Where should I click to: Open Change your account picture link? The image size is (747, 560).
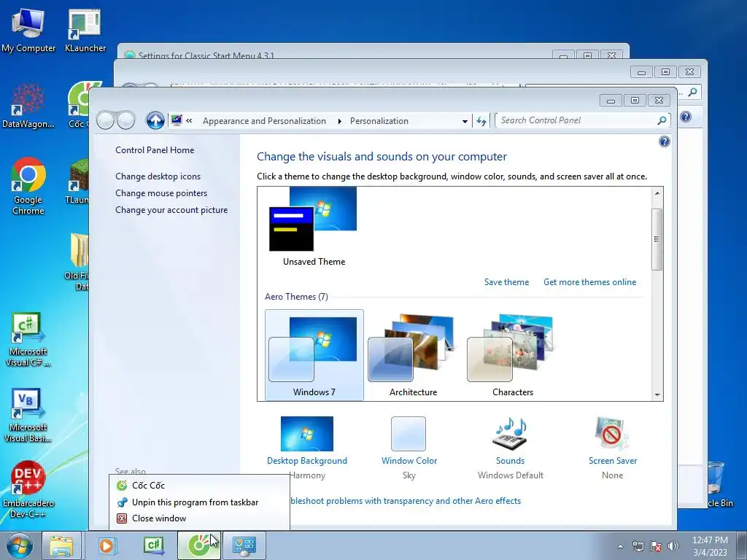[x=171, y=210]
